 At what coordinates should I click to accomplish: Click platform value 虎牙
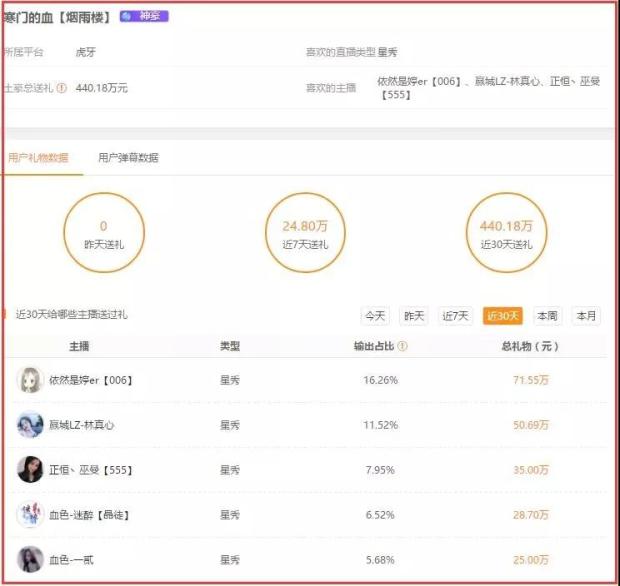pos(86,52)
